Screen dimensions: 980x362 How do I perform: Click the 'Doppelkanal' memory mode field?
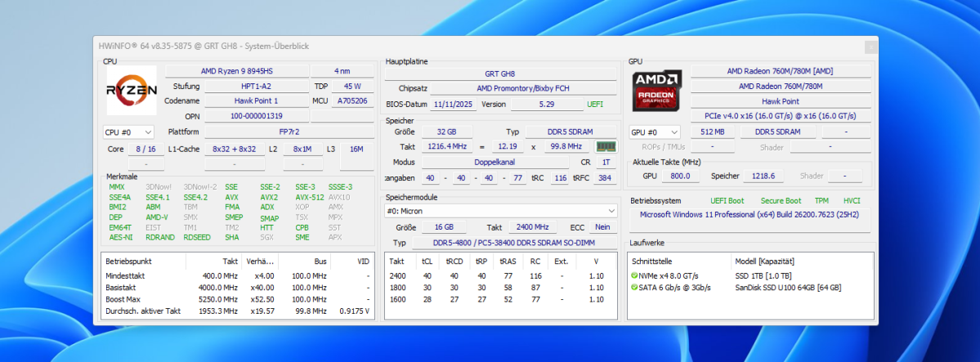tap(495, 162)
